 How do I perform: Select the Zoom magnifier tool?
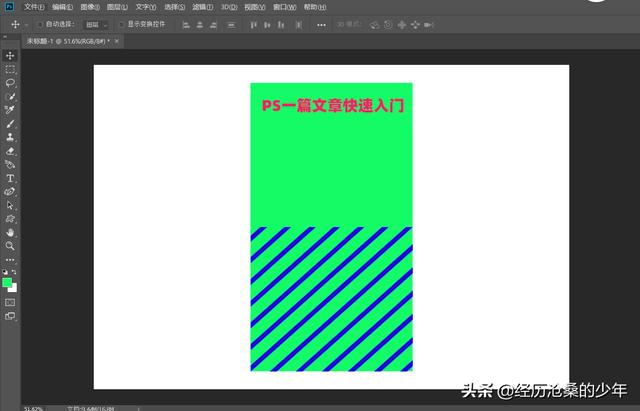click(x=10, y=246)
